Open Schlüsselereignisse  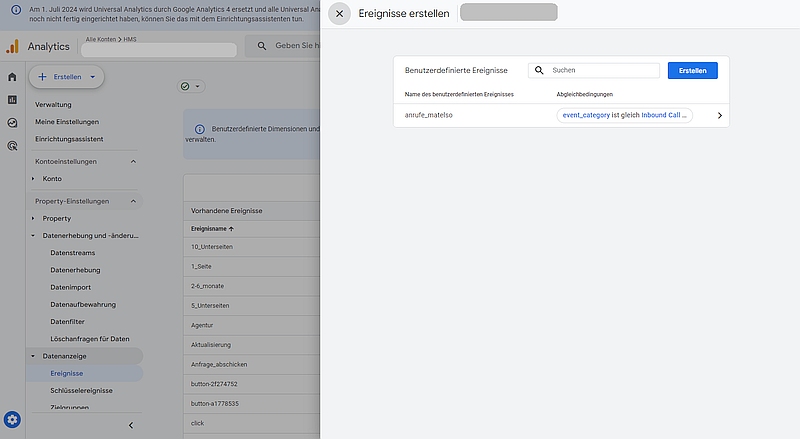coord(81,391)
